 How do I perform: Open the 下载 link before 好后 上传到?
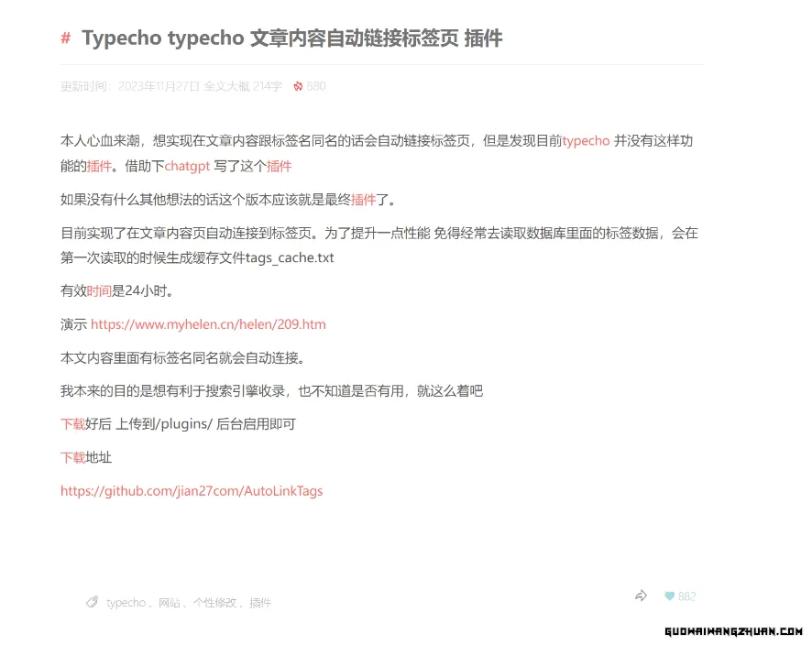(73, 424)
